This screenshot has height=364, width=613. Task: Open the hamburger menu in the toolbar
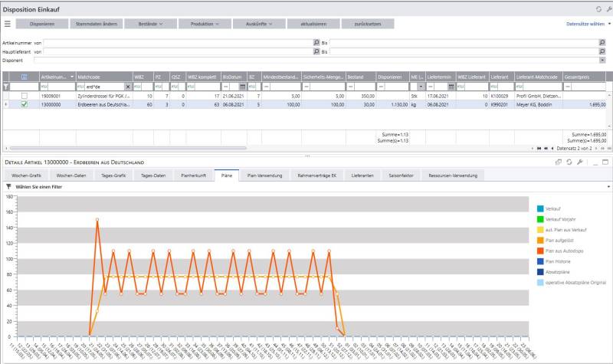8,24
